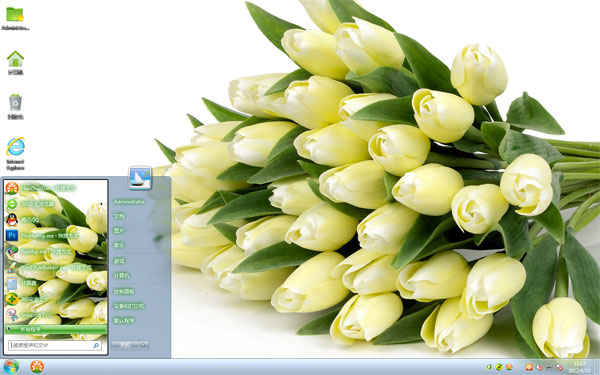Screen dimensions: 600x375
Task: Open the QQ penguin program
Action: coord(55,220)
